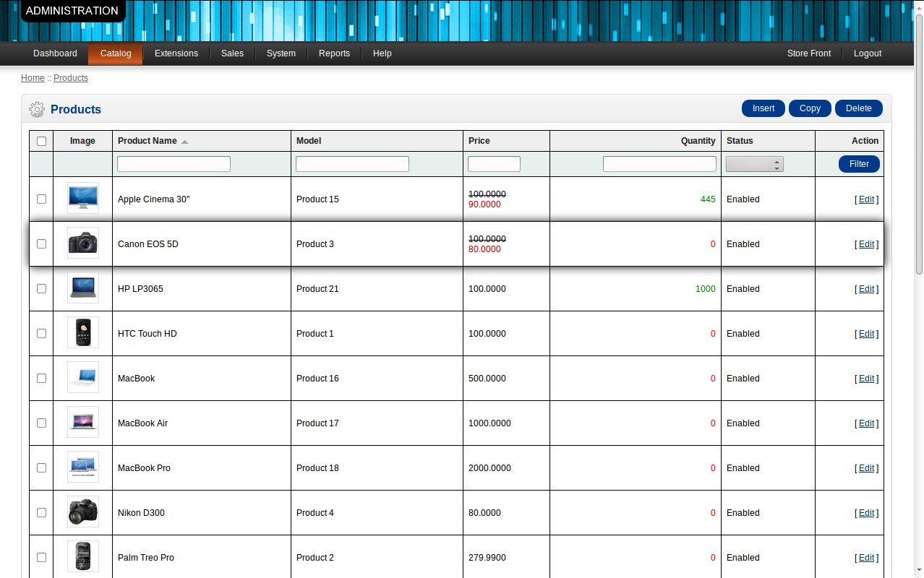Open the Reports menu
Image resolution: width=924 pixels, height=578 pixels.
click(334, 53)
